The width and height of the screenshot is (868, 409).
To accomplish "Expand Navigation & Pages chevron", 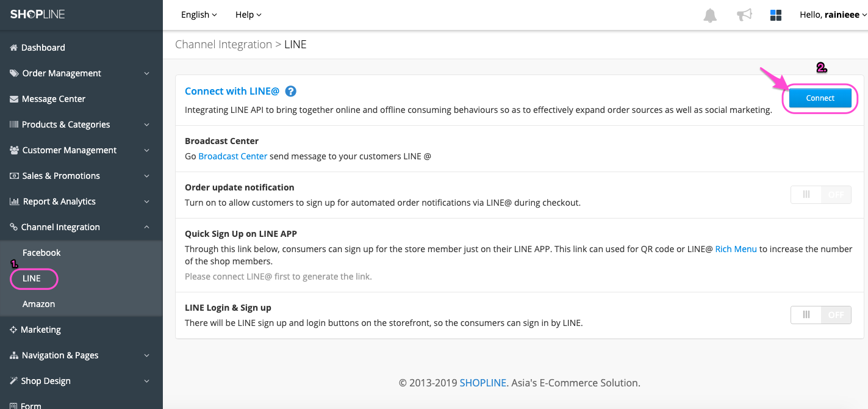I will [x=146, y=355].
